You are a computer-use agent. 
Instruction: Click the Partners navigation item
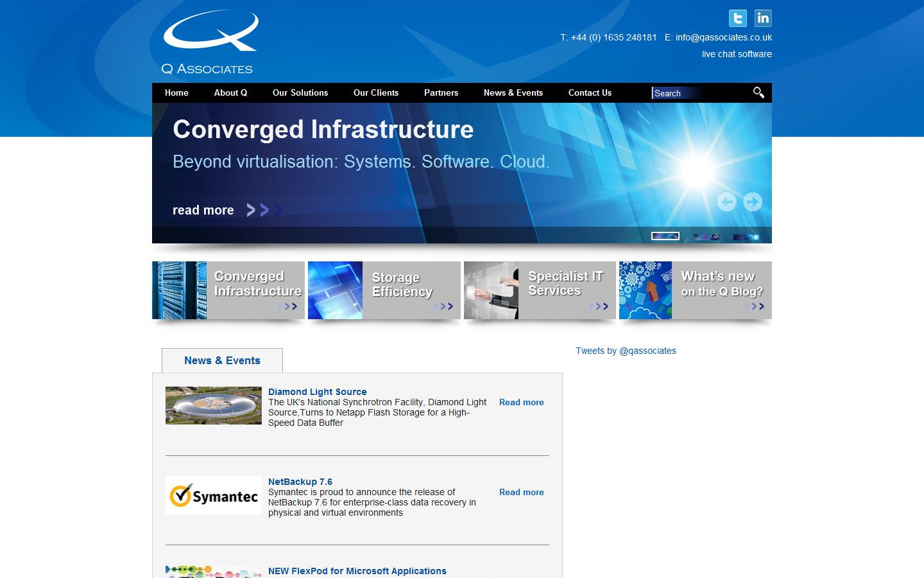coord(441,92)
